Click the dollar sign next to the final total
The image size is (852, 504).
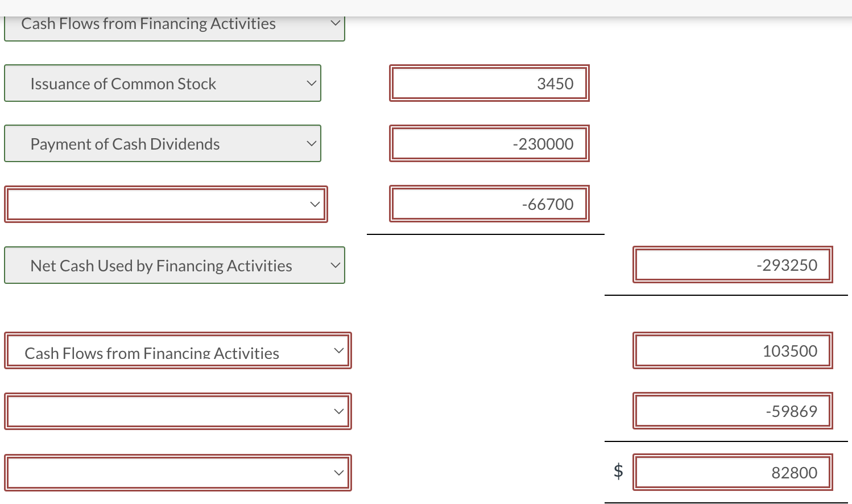(x=618, y=471)
